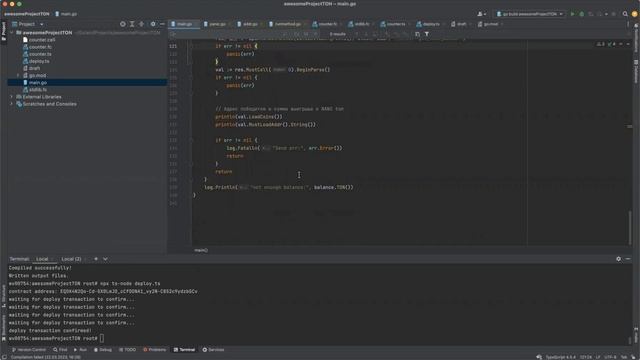This screenshot has height=360, width=640.
Task: Click the UTF-8 encoding status bar item
Action: pyautogui.click(x=610, y=357)
